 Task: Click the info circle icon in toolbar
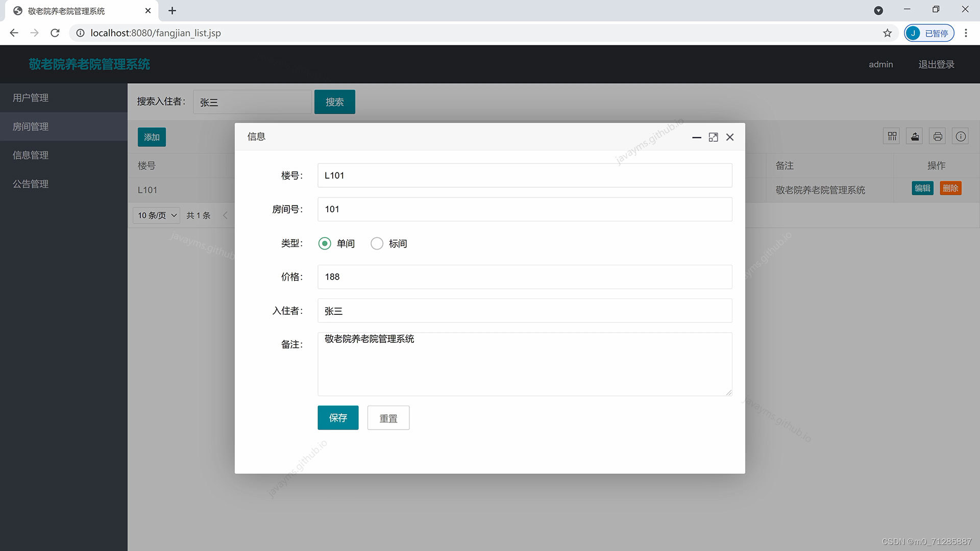(x=961, y=136)
